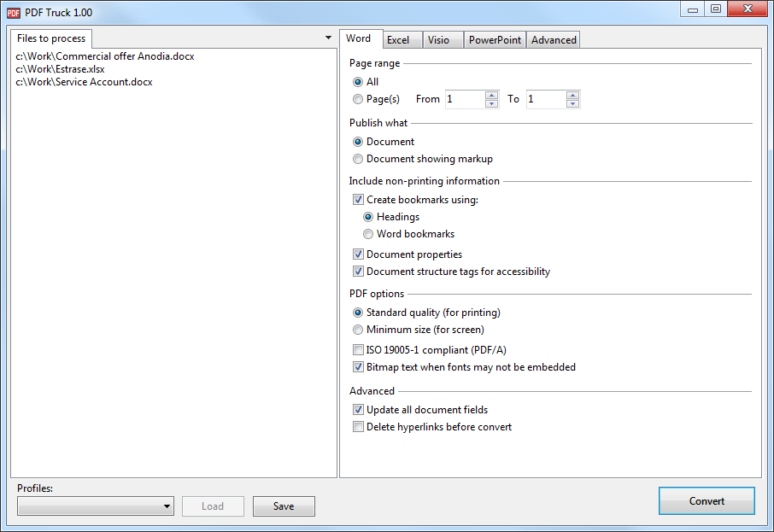Go to the Advanced tab
The width and height of the screenshot is (774, 532).
click(x=554, y=40)
